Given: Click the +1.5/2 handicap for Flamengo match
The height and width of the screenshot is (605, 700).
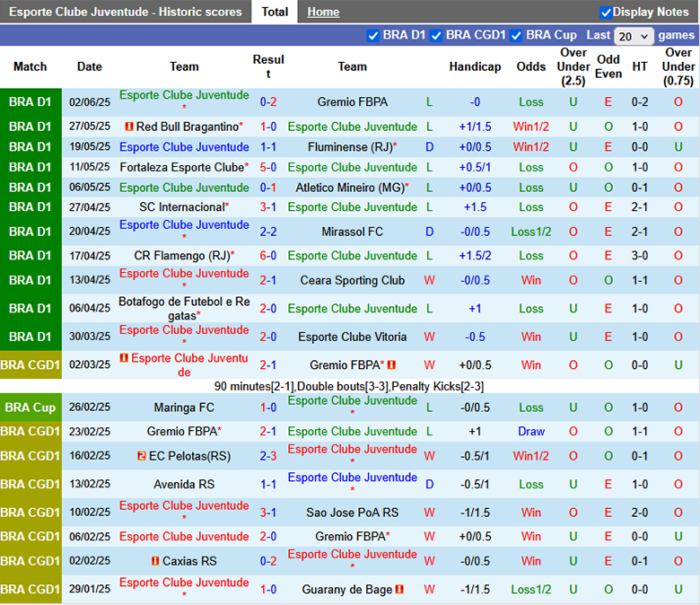Looking at the screenshot, I should [x=475, y=256].
